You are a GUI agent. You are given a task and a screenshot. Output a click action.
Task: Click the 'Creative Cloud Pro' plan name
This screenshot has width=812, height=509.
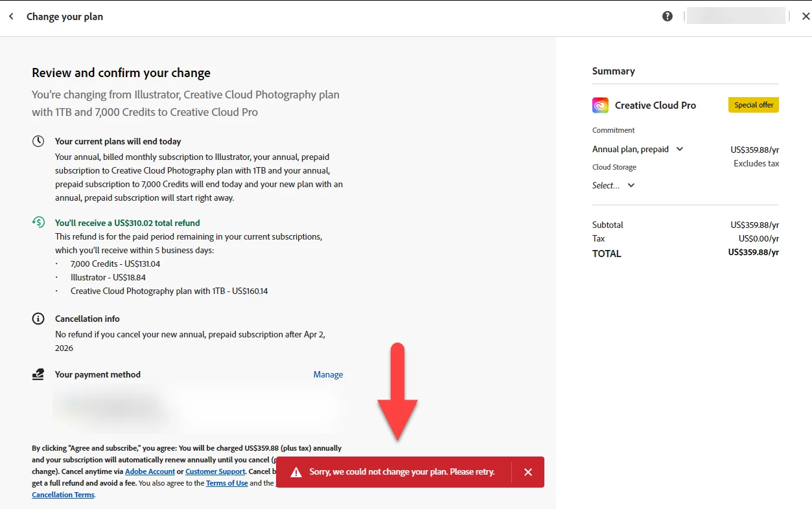click(x=655, y=105)
